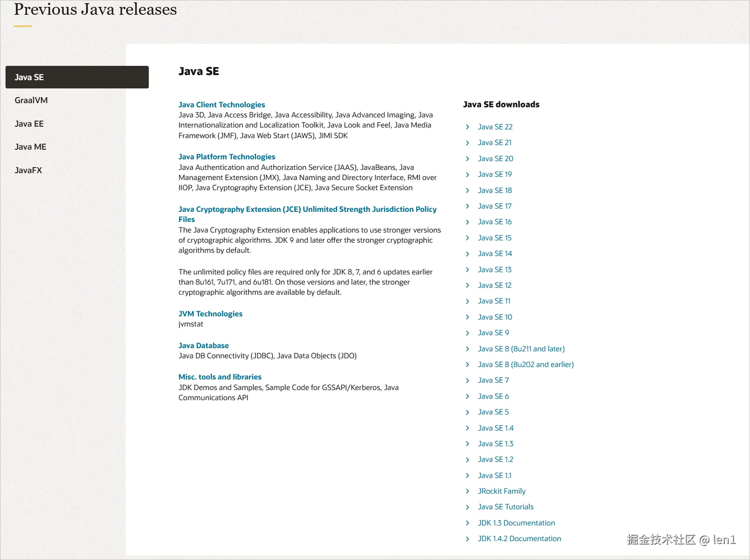The width and height of the screenshot is (750, 560).
Task: Go to Java SE 21 downloads
Action: (x=494, y=142)
